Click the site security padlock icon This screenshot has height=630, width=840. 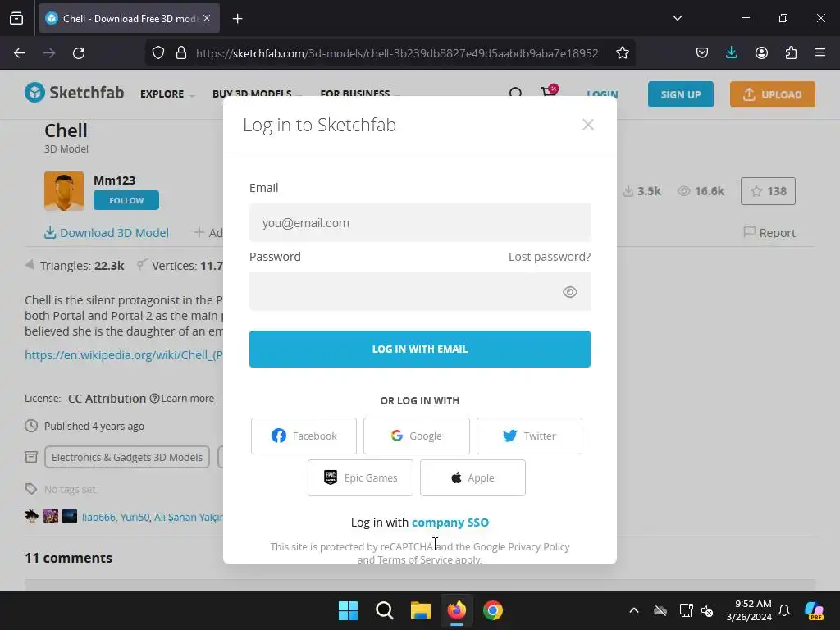point(181,53)
